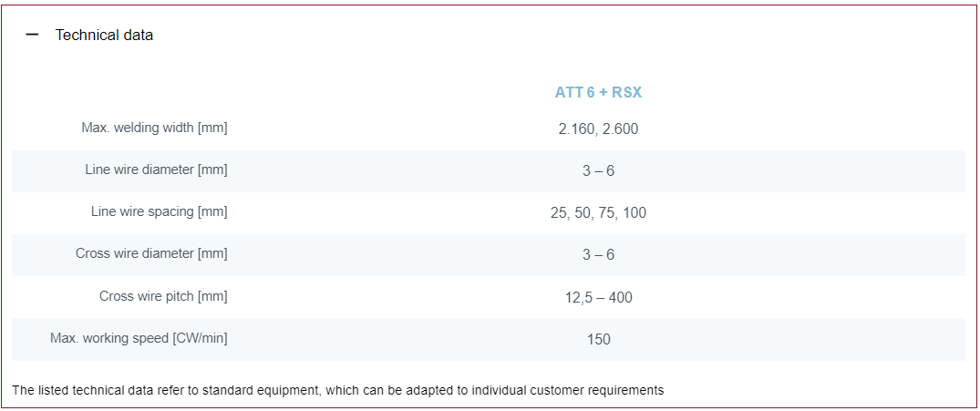The image size is (980, 411).
Task: Click the 2.600 figure in welding width
Action: click(620, 128)
